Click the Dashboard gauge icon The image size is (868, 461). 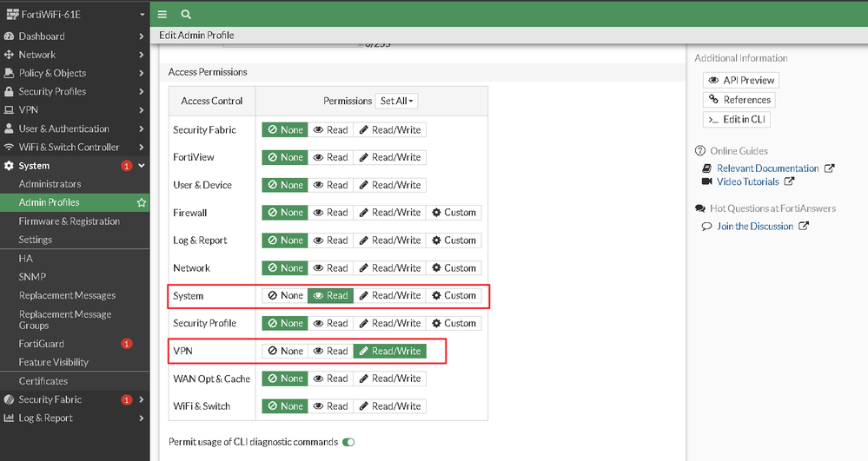9,36
